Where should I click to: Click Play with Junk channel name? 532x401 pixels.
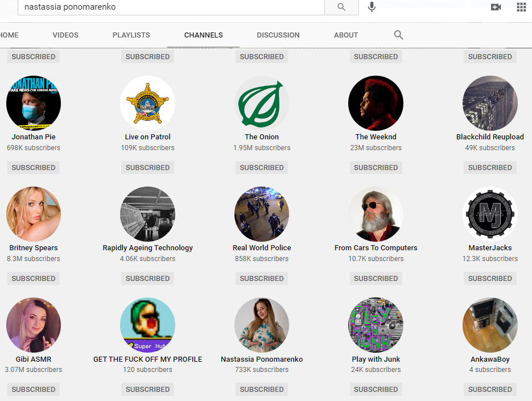click(376, 359)
